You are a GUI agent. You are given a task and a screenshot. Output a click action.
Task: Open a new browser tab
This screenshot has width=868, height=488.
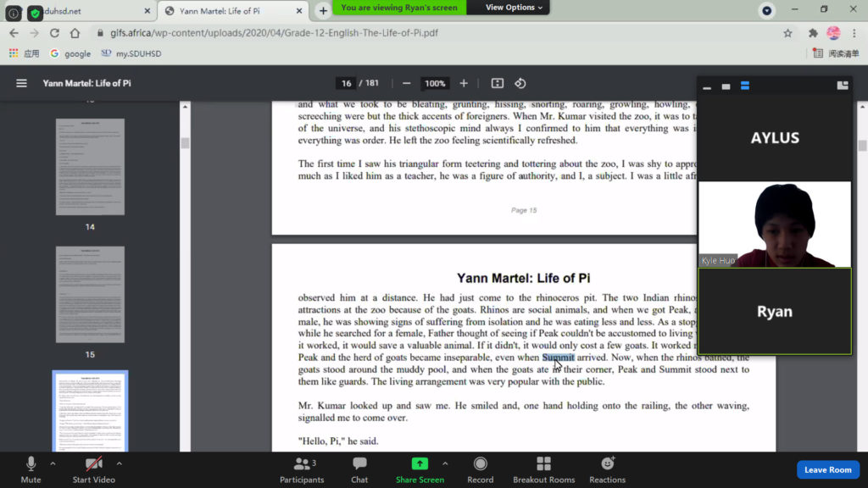pos(323,11)
